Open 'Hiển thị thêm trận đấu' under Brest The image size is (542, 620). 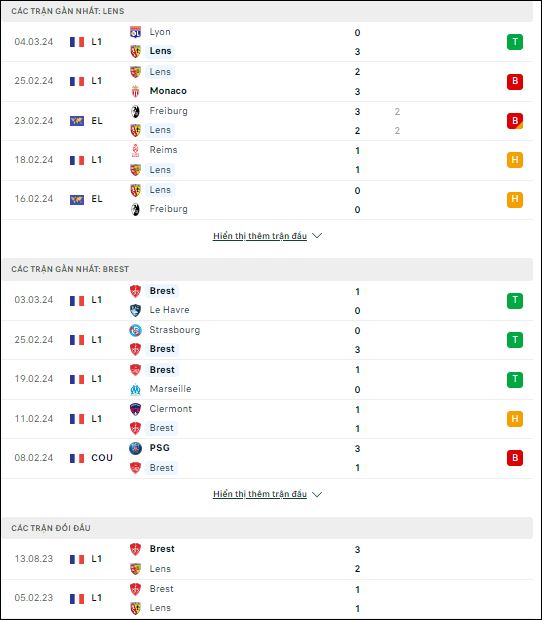[260, 494]
